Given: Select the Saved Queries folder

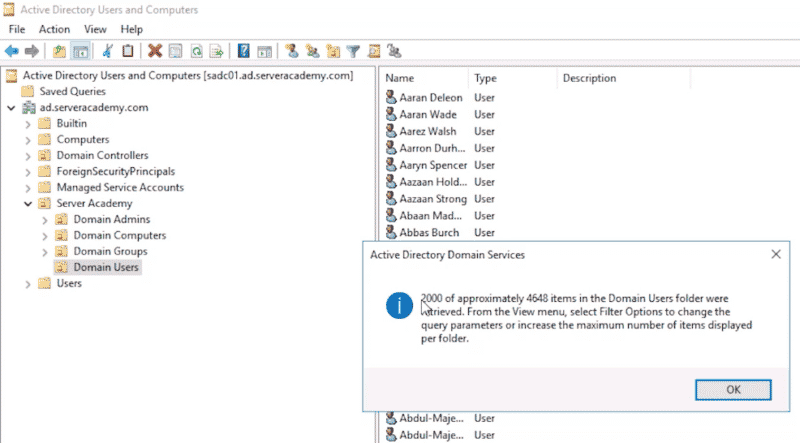Looking at the screenshot, I should pos(72,92).
